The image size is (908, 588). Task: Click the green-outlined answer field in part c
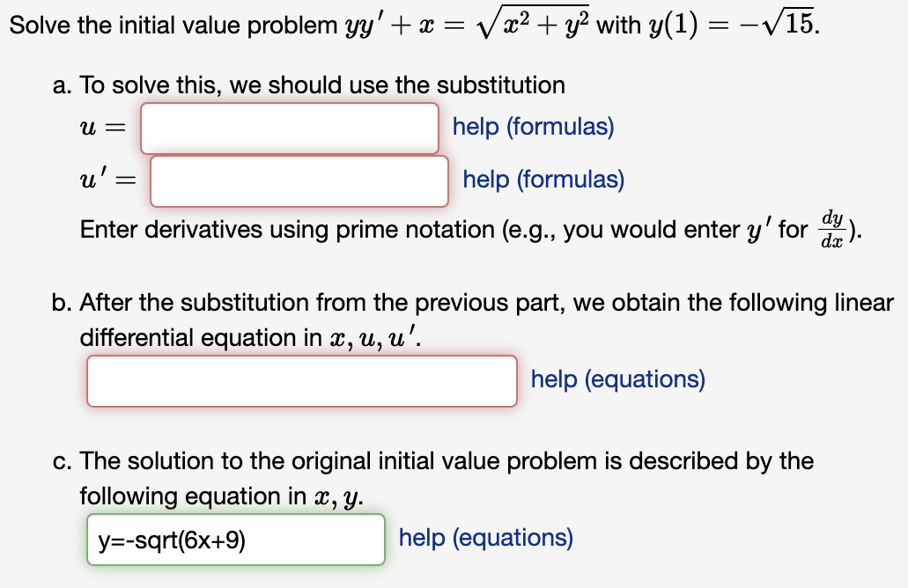pyautogui.click(x=235, y=538)
